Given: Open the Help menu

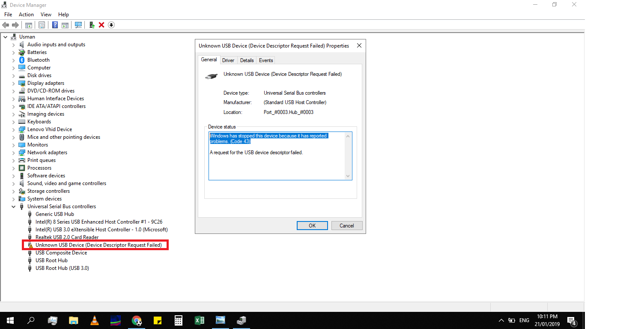Looking at the screenshot, I should click(63, 15).
